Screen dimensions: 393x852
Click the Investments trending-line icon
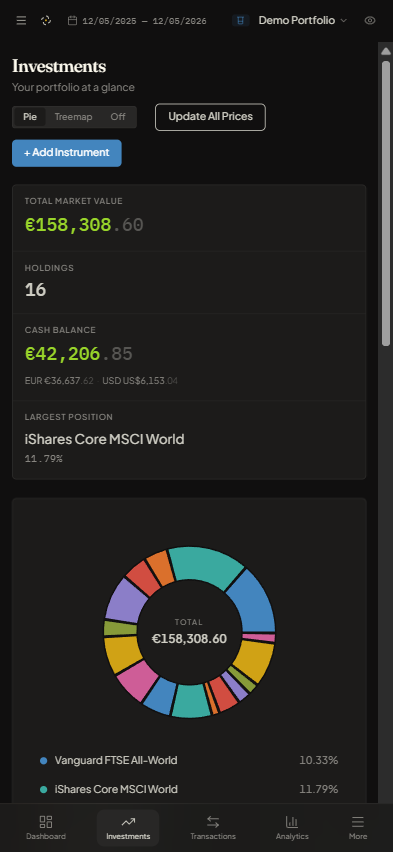[x=128, y=822]
